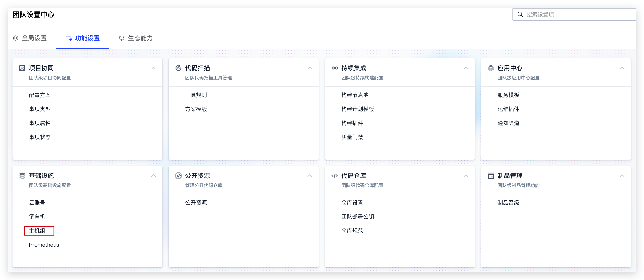Open the 公开资源 list item
The height and width of the screenshot is (280, 644).
196,203
